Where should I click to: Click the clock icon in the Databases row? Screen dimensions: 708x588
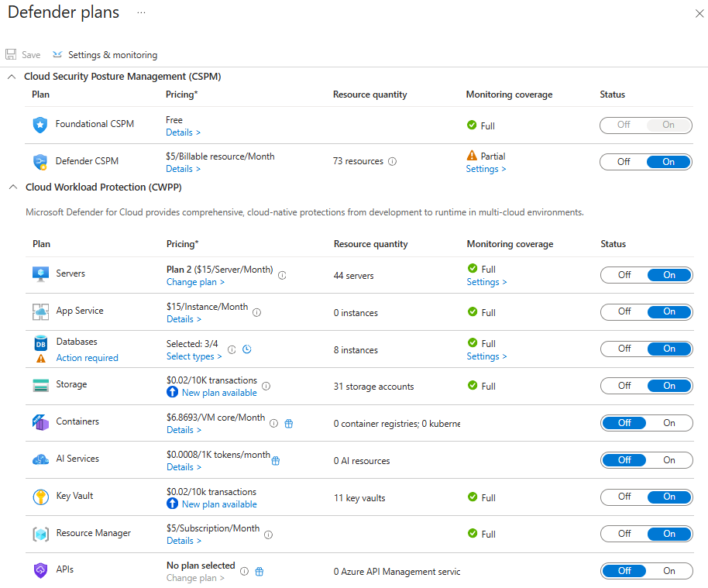[x=246, y=349]
